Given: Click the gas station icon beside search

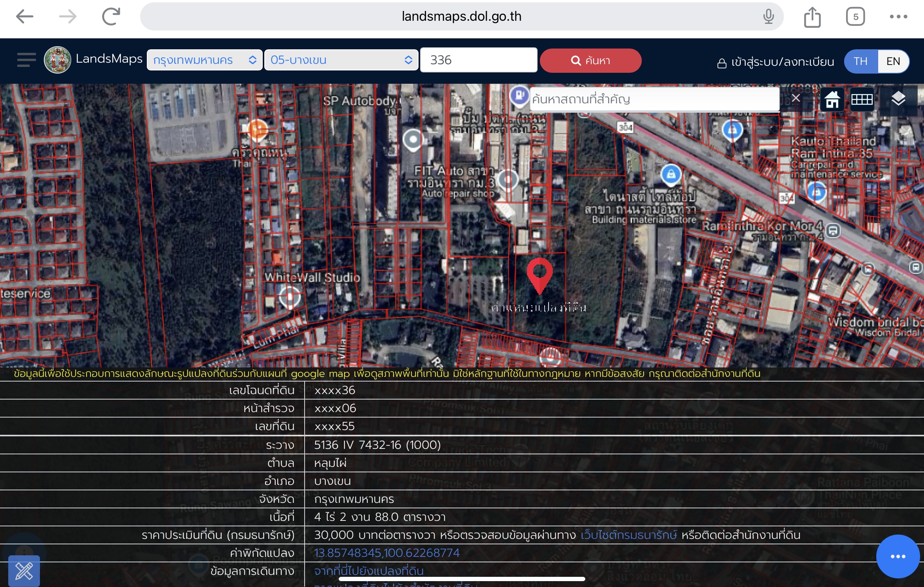Looking at the screenshot, I should (519, 95).
